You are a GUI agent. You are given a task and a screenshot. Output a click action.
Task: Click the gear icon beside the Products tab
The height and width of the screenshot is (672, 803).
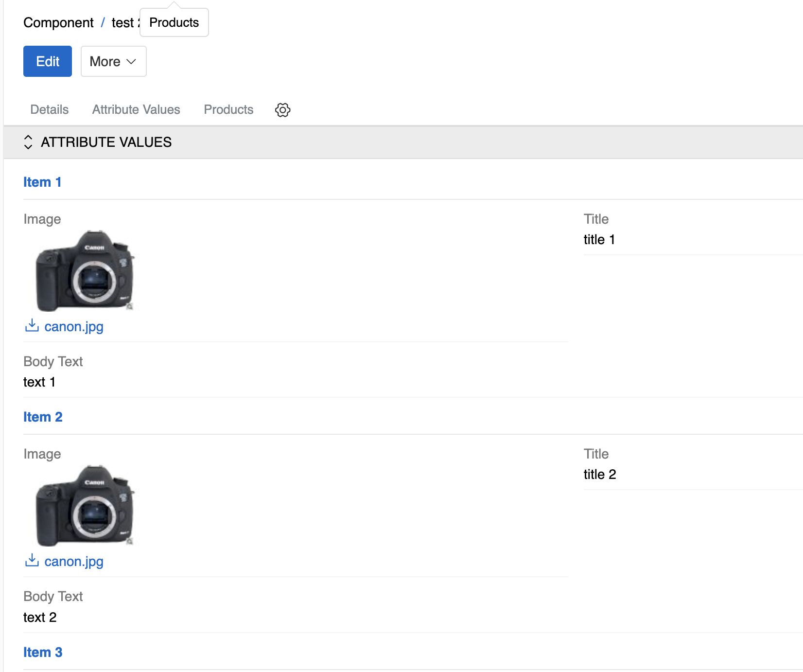tap(282, 110)
